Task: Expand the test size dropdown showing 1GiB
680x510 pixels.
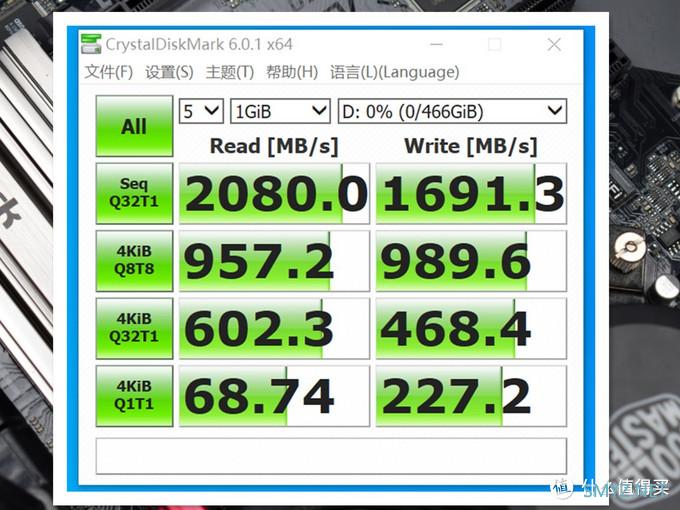Action: pos(280,111)
